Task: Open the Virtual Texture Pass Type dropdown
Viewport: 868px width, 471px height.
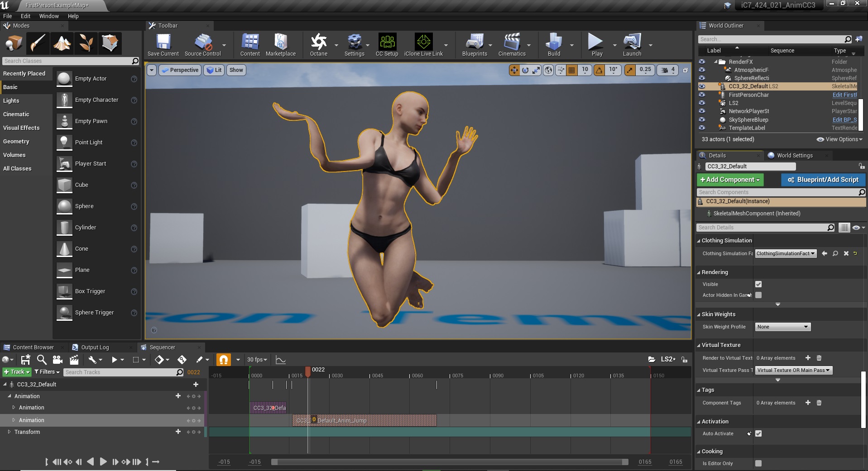Action: (x=793, y=370)
